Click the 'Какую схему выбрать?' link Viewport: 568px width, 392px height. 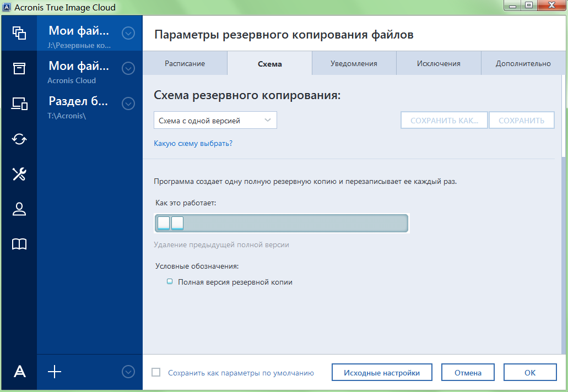(x=193, y=144)
